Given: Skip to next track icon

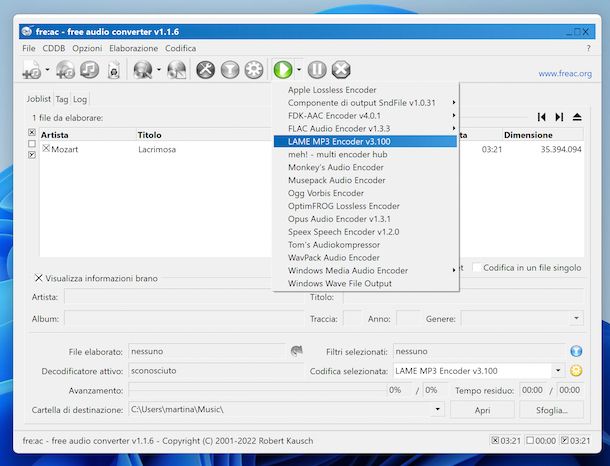Looking at the screenshot, I should coord(559,118).
